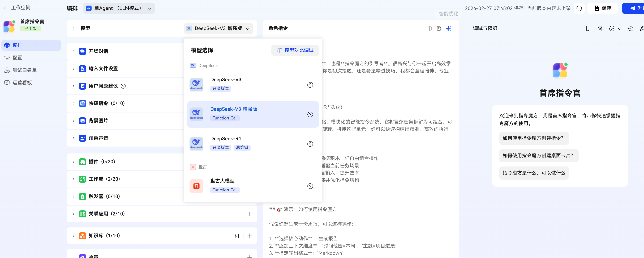This screenshot has height=258, width=644.
Task: Click the green 关联应用 apps icon
Action: pyautogui.click(x=83, y=214)
